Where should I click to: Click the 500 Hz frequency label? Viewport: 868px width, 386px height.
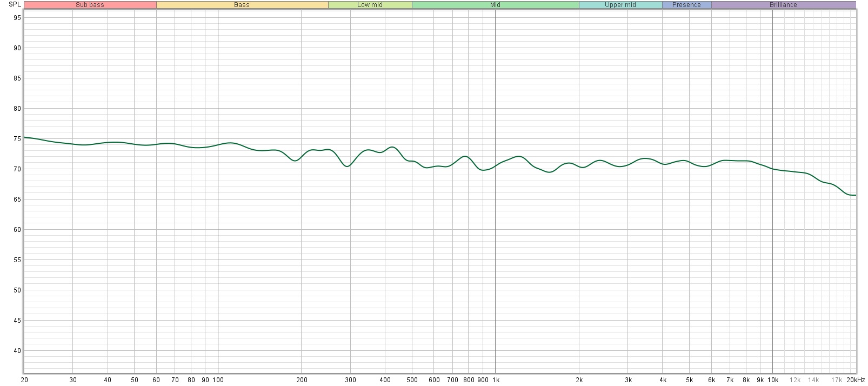(412, 380)
